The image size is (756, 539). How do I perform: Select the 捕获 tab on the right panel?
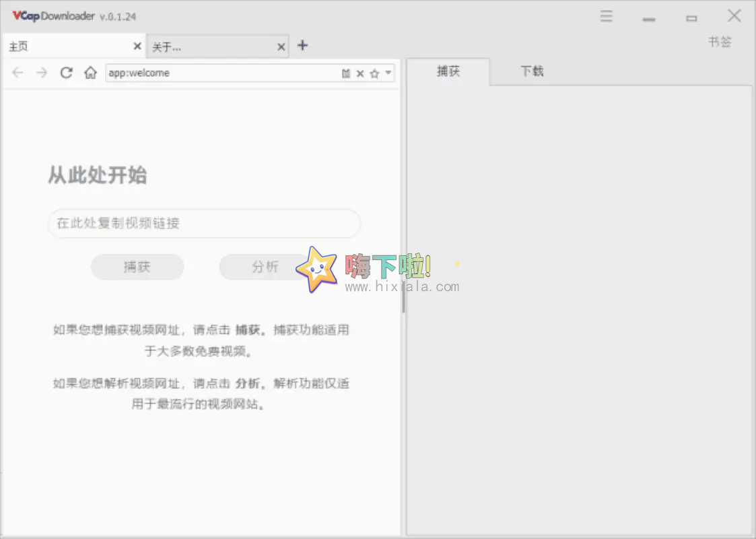(x=449, y=71)
